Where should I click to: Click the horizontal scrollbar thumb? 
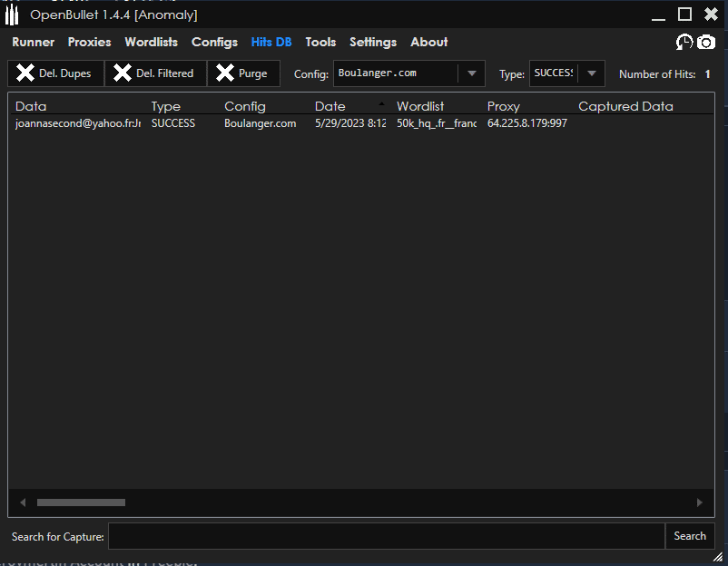point(81,503)
